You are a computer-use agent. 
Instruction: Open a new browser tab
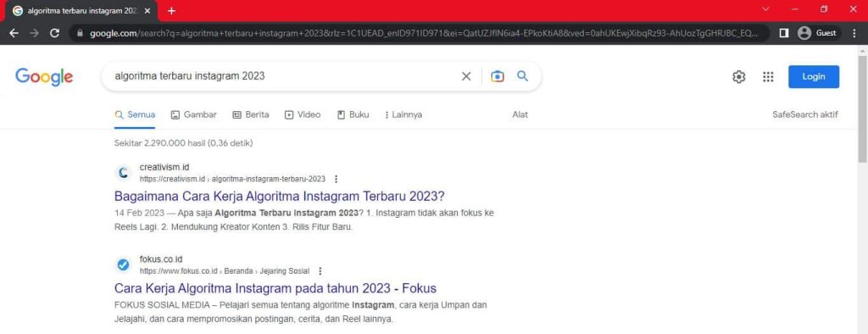tap(171, 10)
